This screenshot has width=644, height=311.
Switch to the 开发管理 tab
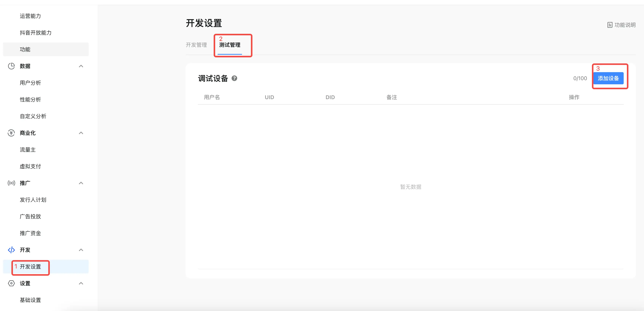(x=196, y=45)
